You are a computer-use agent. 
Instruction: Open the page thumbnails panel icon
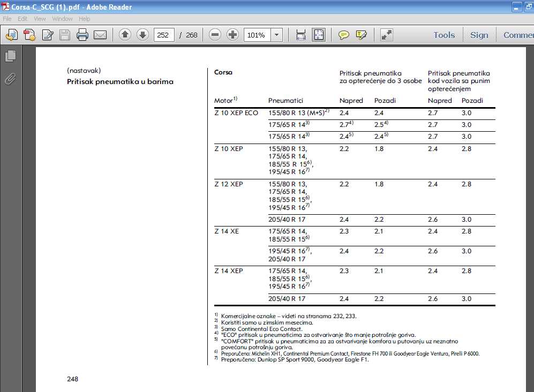[x=11, y=56]
